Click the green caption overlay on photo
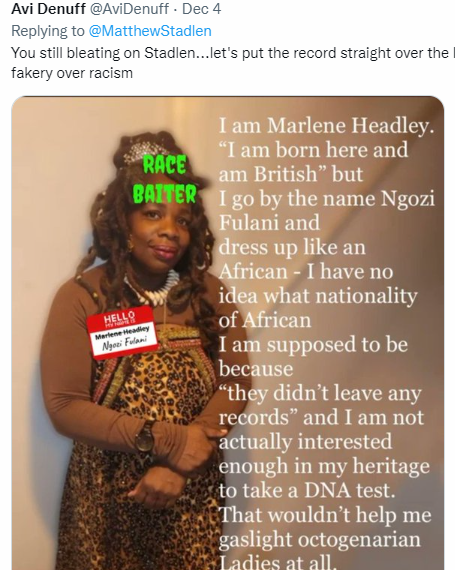This screenshot has height=570, width=455. 165,179
